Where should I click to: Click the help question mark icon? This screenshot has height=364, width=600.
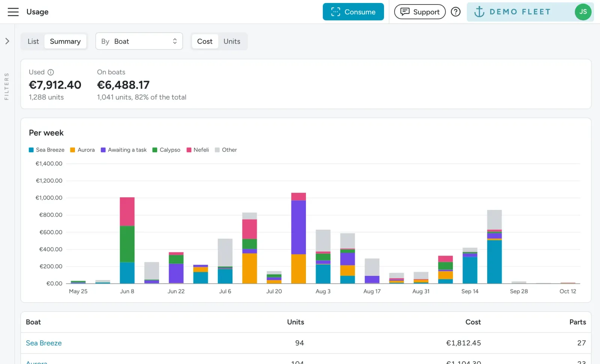(x=456, y=12)
